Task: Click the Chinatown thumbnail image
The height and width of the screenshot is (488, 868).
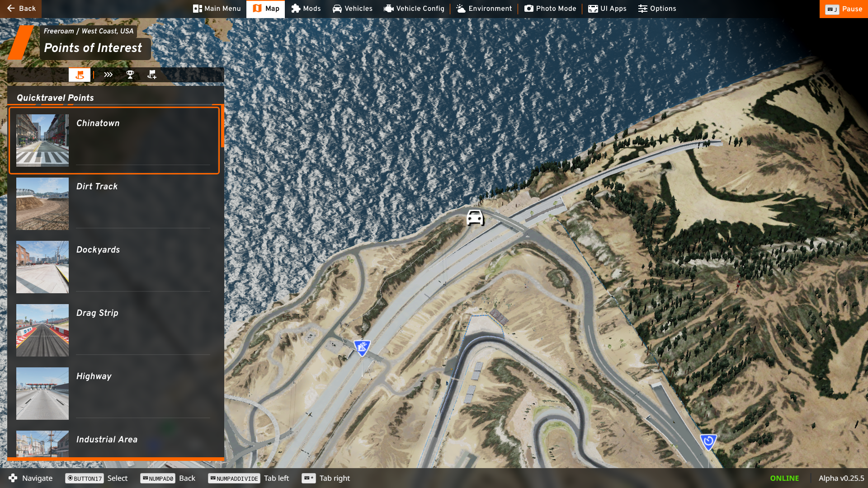Action: (x=42, y=141)
